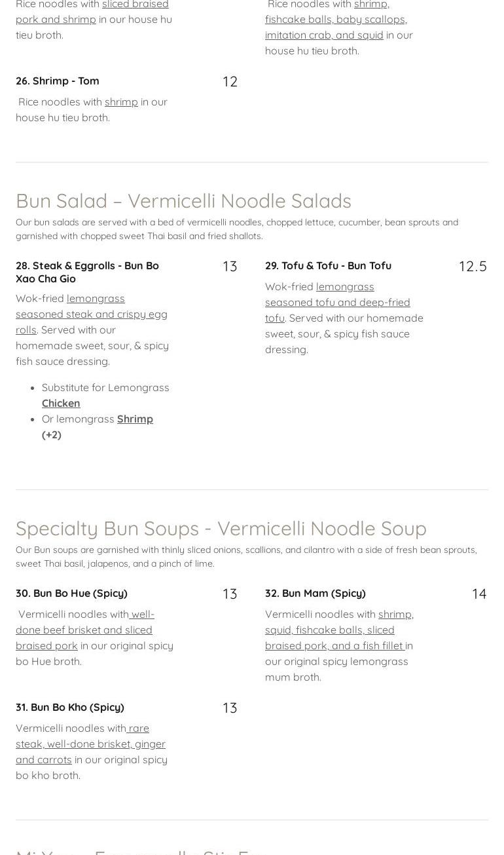
Task: Click the "fishcake balls, baby scallops" underlined text
Action: [x=334, y=19]
